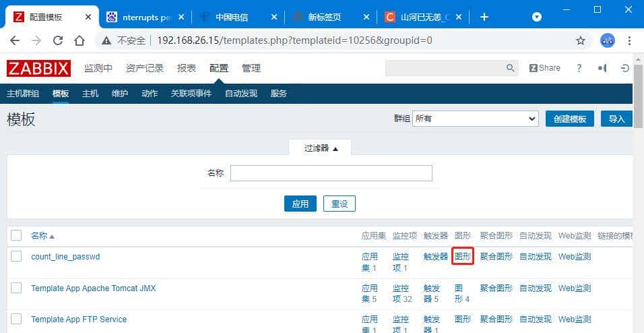The image size is (644, 333).
Task: Click the 应用 filter button
Action: [300, 204]
